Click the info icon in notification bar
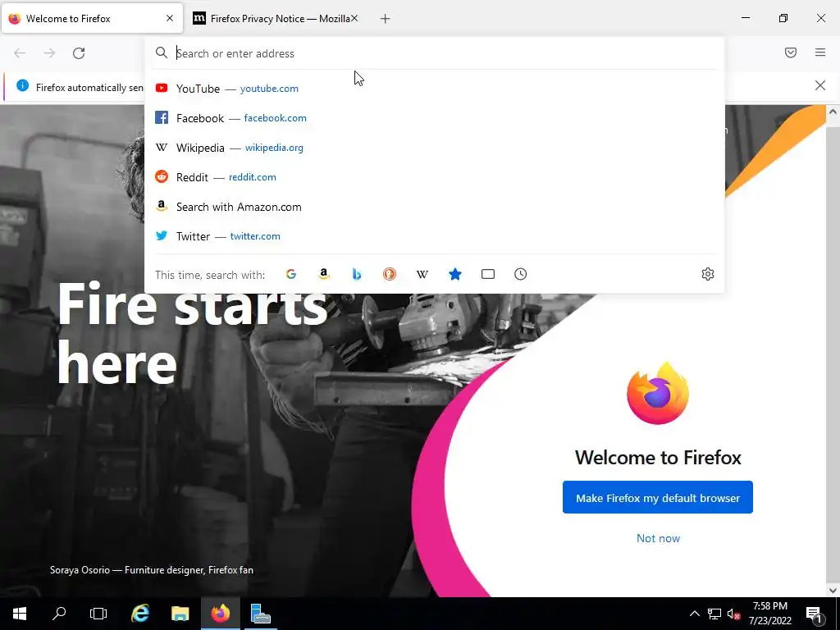 [x=22, y=85]
